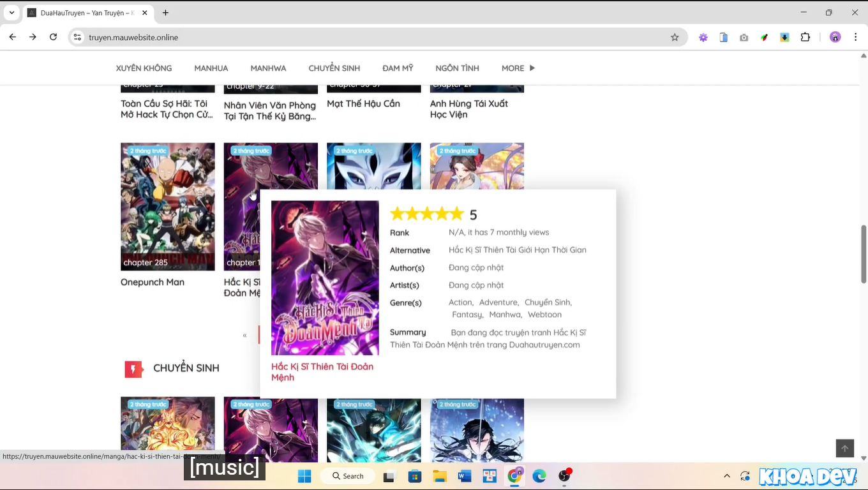Click the scroll-to-top arrow button

click(x=845, y=449)
